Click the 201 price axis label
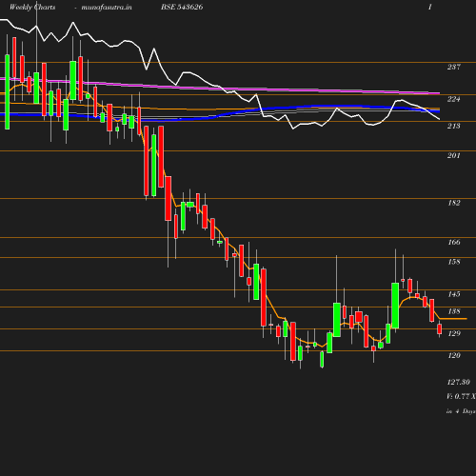This screenshot has width=476, height=476. pos(454,155)
